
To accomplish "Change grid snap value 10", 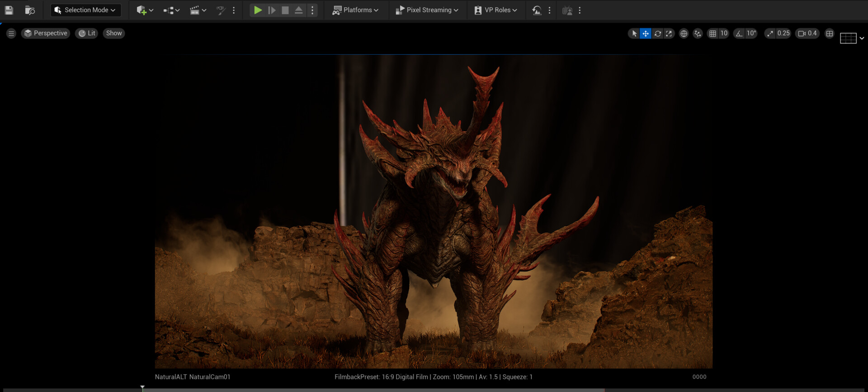I will (x=724, y=33).
